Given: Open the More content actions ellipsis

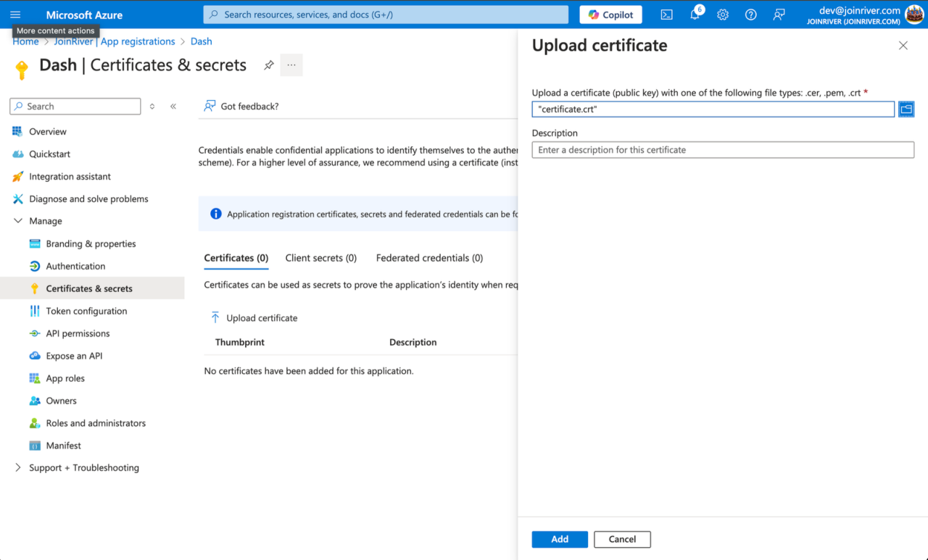Looking at the screenshot, I should pyautogui.click(x=291, y=65).
